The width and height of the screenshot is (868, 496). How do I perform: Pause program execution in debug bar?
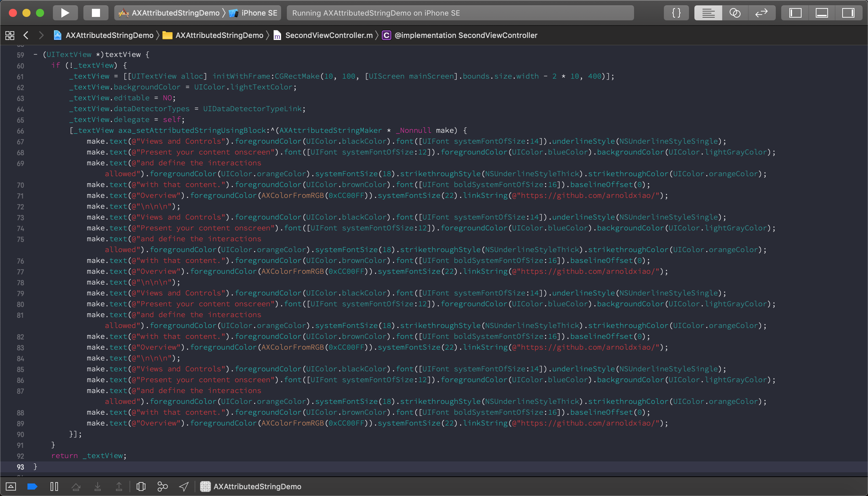[x=54, y=487]
